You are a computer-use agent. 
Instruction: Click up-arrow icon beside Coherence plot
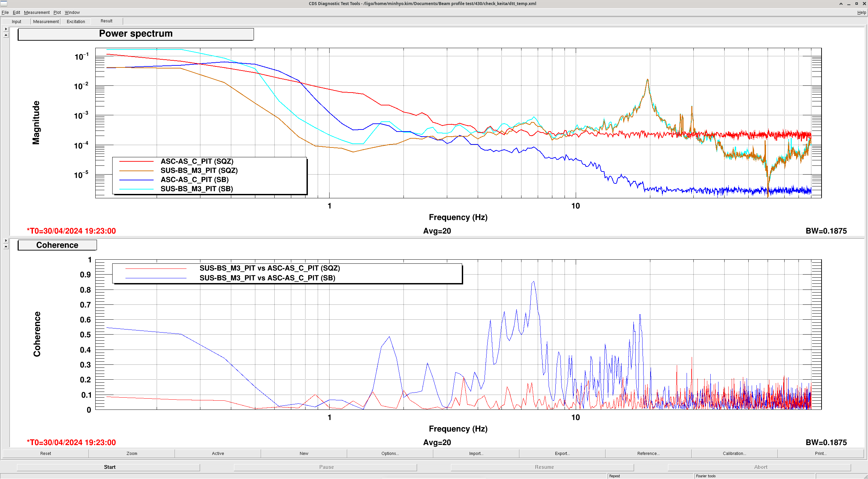(x=6, y=246)
